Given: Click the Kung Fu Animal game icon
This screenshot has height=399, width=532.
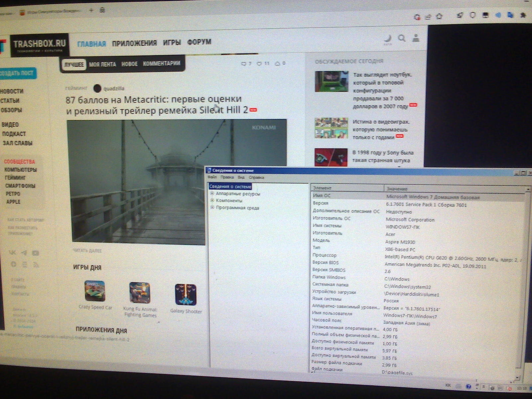Looking at the screenshot, I should [x=140, y=293].
